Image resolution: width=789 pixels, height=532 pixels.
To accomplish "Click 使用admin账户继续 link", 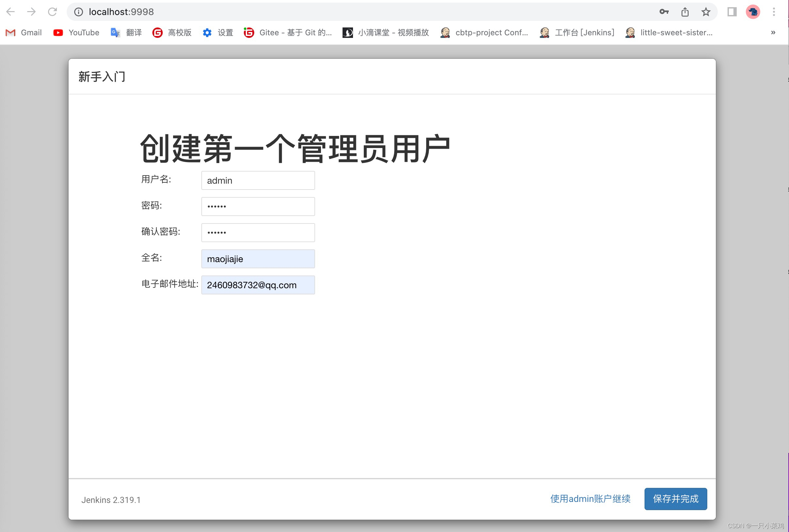I will point(590,499).
